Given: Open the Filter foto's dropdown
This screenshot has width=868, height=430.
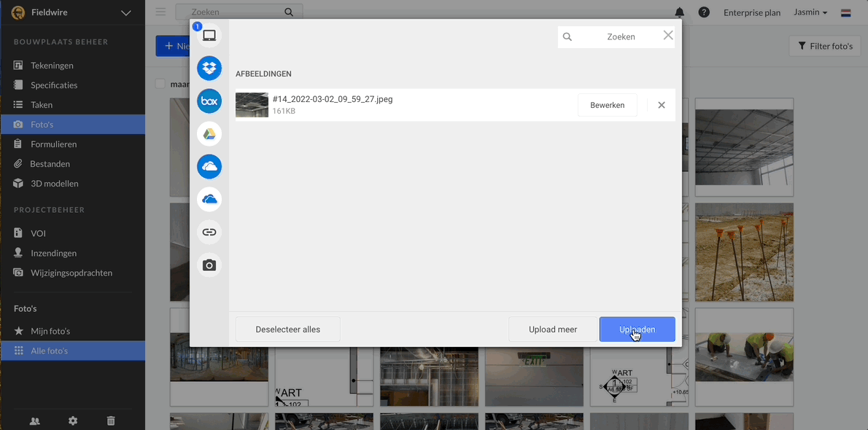Looking at the screenshot, I should tap(824, 45).
